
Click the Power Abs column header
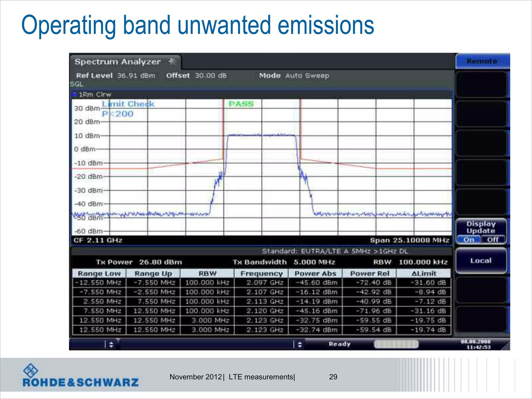[315, 274]
